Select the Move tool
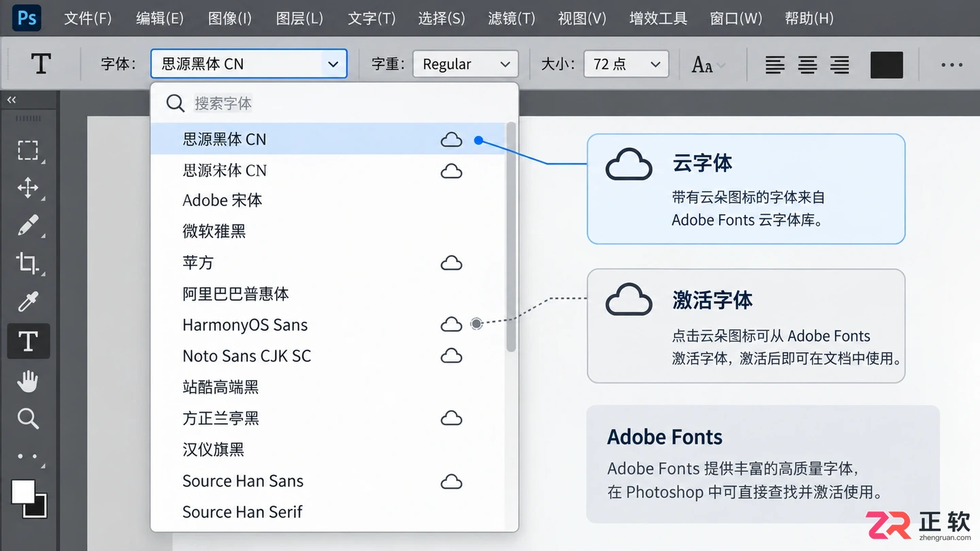This screenshot has height=551, width=980. (x=28, y=188)
